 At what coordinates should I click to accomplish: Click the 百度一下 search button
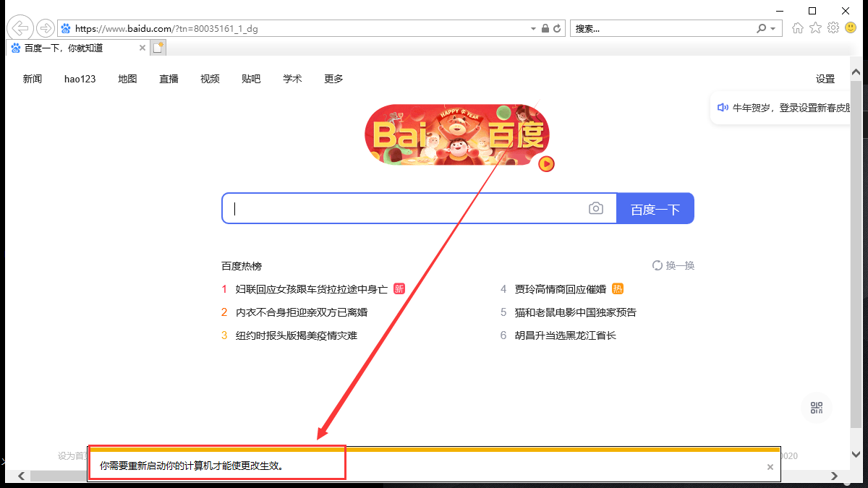(655, 209)
